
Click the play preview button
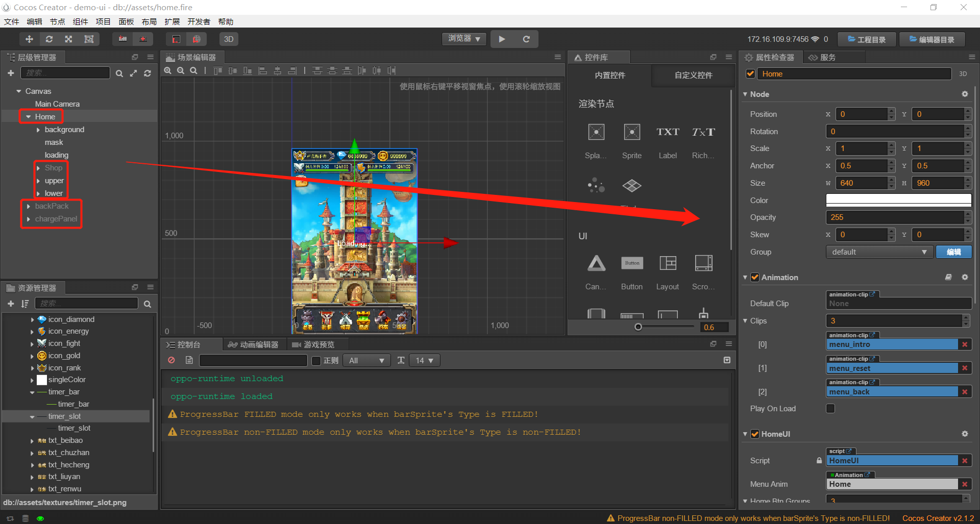click(502, 39)
